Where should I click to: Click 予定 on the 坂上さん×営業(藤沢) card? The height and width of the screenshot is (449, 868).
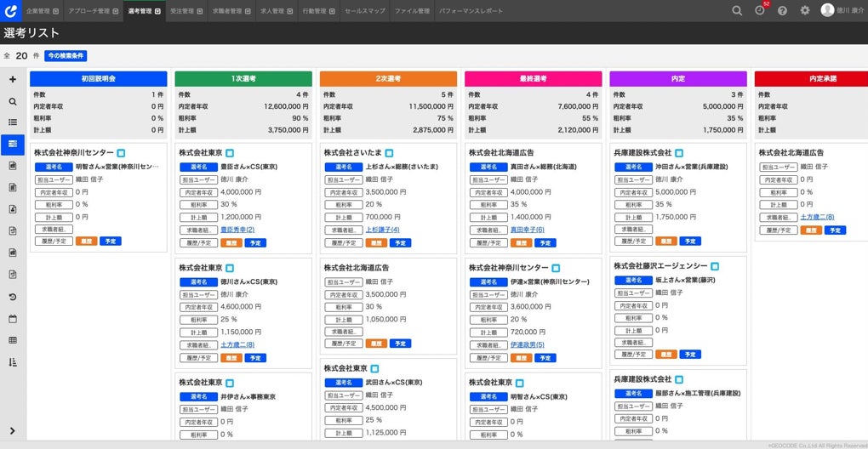click(x=690, y=355)
